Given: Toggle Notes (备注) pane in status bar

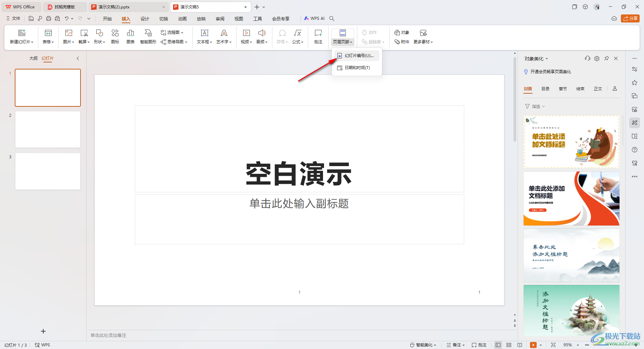Looking at the screenshot, I should coord(455,345).
